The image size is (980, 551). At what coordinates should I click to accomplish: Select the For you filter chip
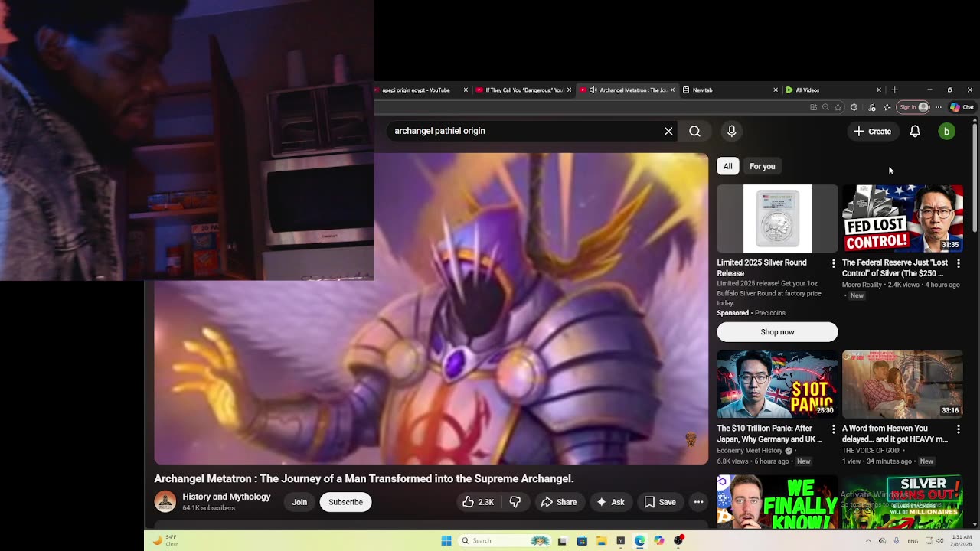tap(763, 166)
